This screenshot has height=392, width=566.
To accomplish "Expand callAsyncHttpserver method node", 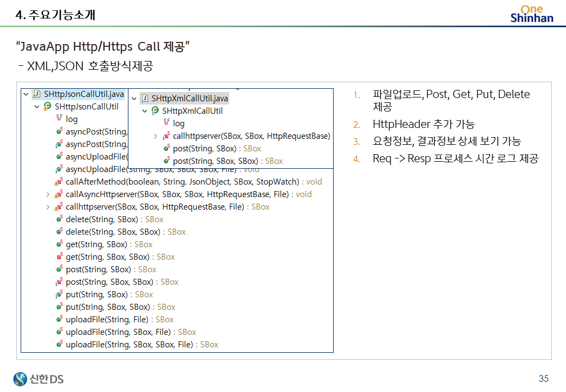I will (48, 194).
